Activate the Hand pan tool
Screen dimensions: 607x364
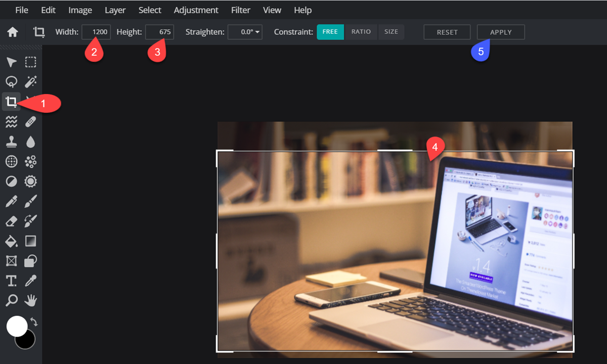point(31,300)
